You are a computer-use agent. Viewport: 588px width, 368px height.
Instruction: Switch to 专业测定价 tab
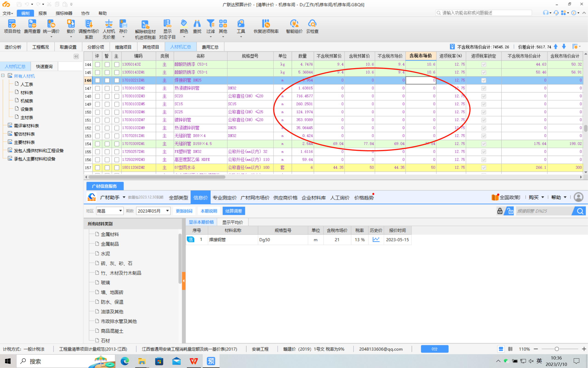point(224,198)
